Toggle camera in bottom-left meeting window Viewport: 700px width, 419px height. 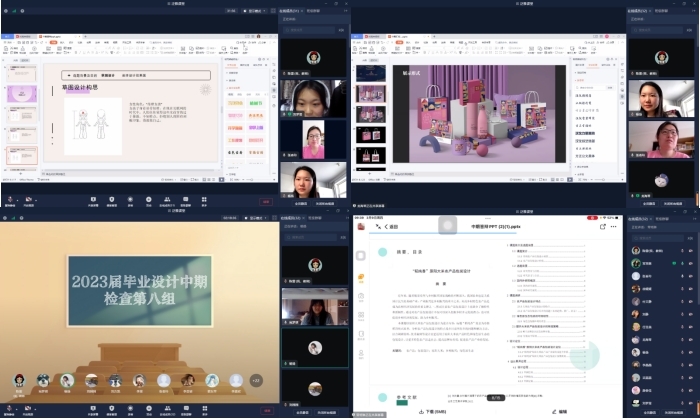click(x=28, y=409)
